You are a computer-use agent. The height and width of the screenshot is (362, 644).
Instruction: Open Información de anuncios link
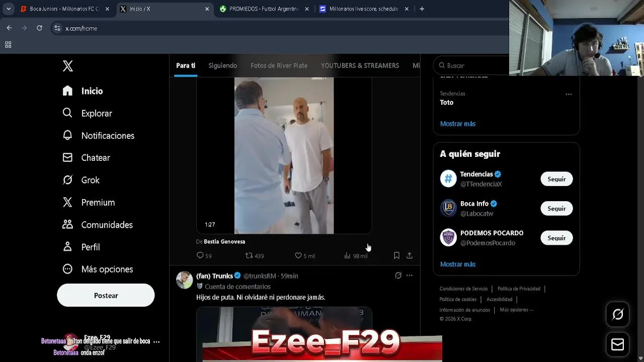(464, 310)
